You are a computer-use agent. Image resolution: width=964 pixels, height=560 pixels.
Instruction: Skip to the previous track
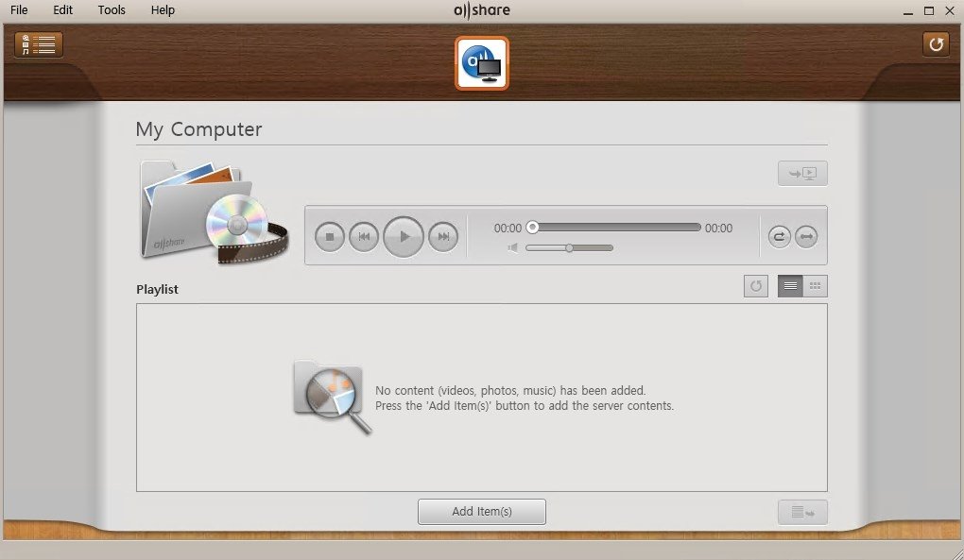click(364, 236)
